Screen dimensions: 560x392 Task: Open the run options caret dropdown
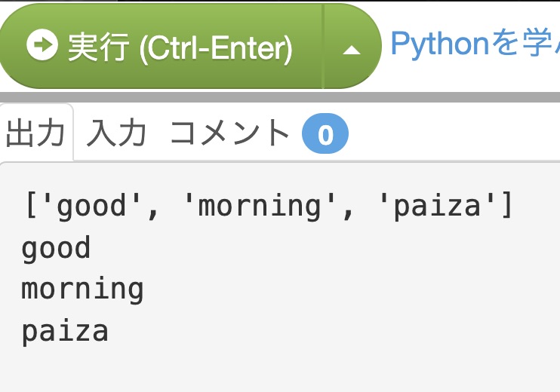(352, 47)
